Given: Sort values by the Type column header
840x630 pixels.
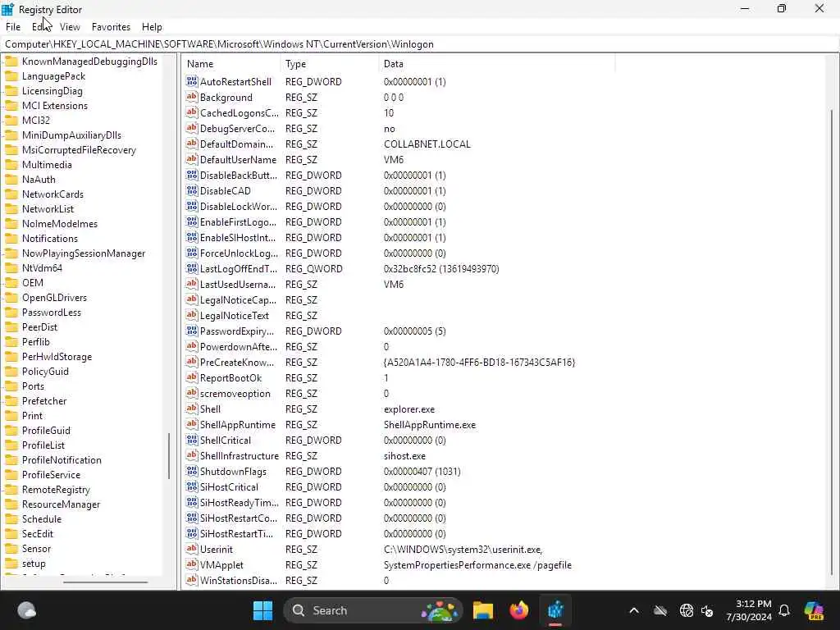Looking at the screenshot, I should click(x=329, y=64).
